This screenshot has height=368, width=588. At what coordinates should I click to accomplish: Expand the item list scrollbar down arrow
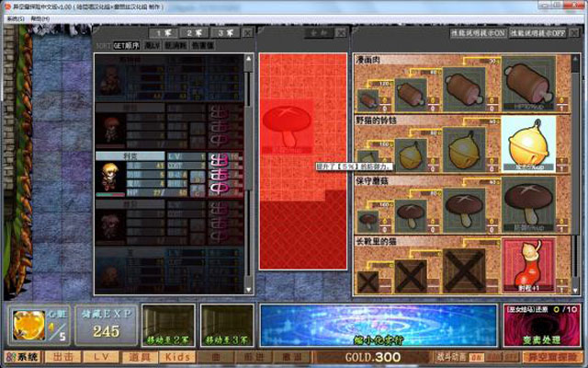pos(575,291)
